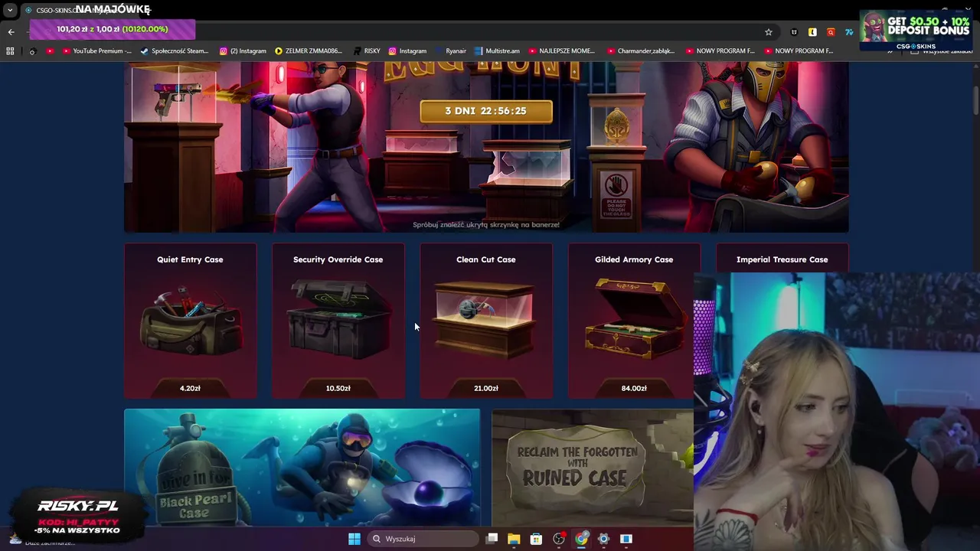Open the Windows Start menu
The height and width of the screenshot is (551, 980).
354,539
